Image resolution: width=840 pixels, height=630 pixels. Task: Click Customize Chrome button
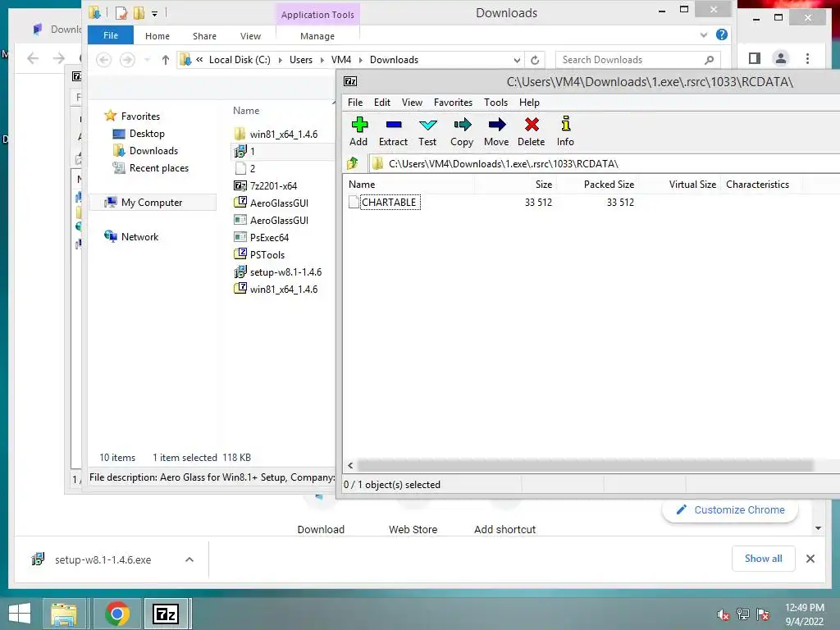coord(729,510)
